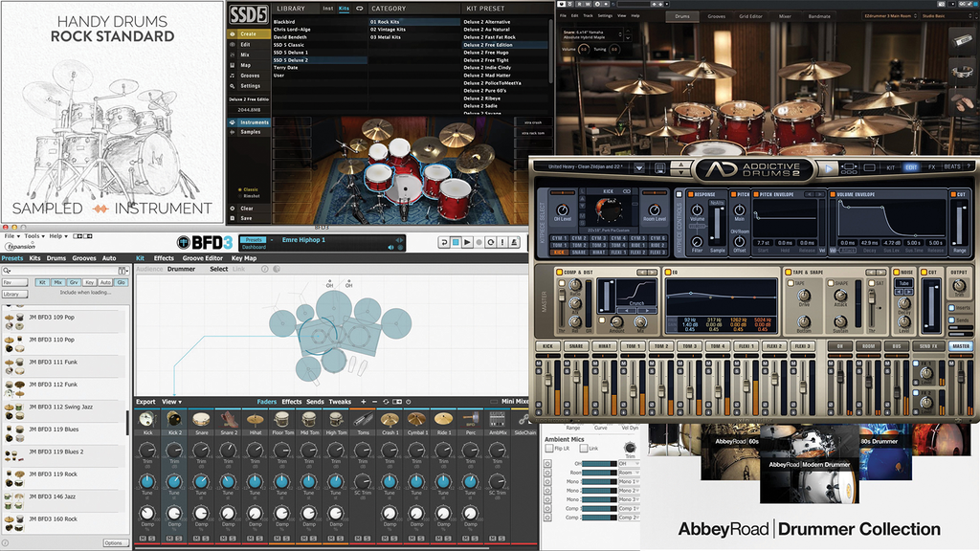Screen dimensions: 980x551
Task: Open SSD5 Settings from the sidebar
Action: (249, 85)
